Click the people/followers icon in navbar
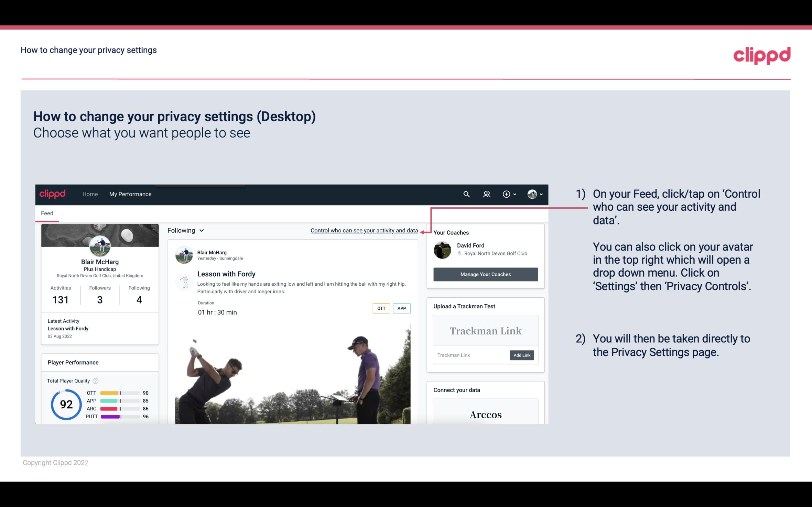Screen dimensions: 812x507 point(486,194)
